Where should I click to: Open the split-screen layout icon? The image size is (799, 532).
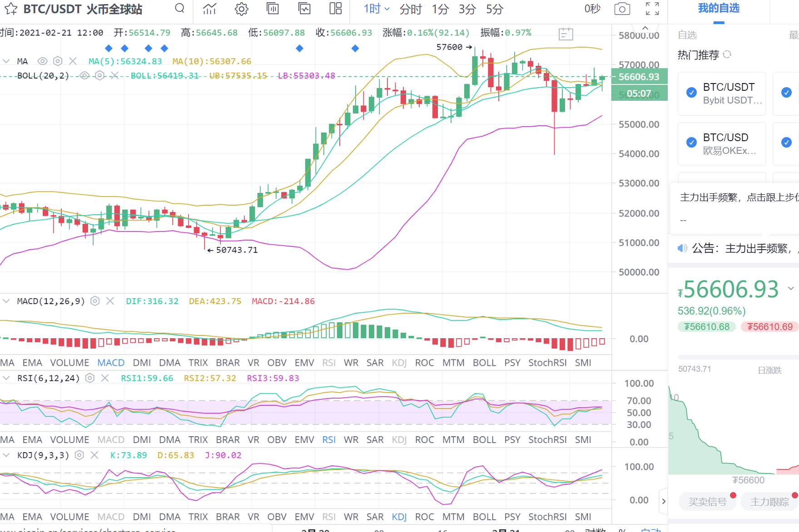[336, 9]
